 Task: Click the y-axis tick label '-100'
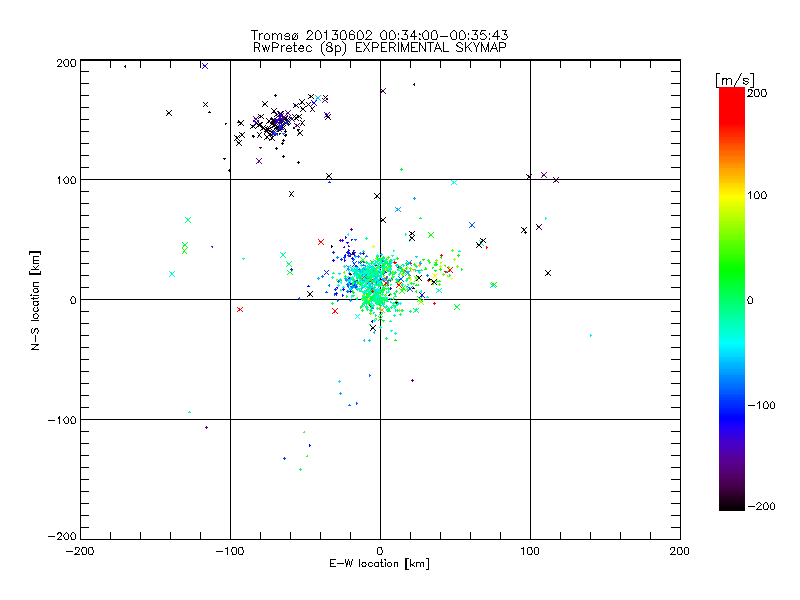(62, 420)
